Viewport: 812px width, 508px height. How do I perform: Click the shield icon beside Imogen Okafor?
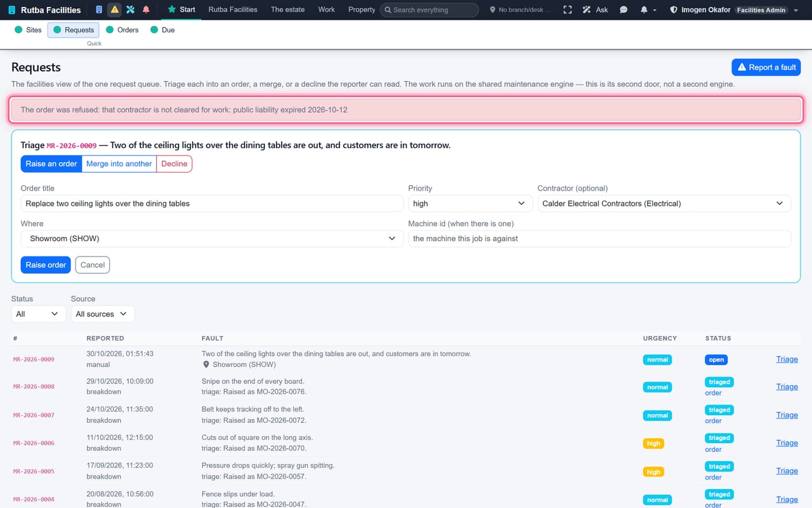coord(674,10)
